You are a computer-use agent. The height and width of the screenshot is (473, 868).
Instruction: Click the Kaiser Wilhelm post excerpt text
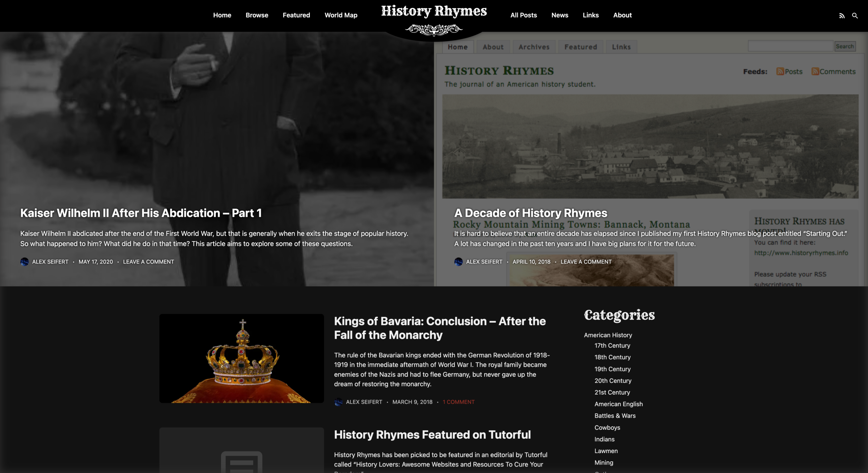tap(214, 239)
